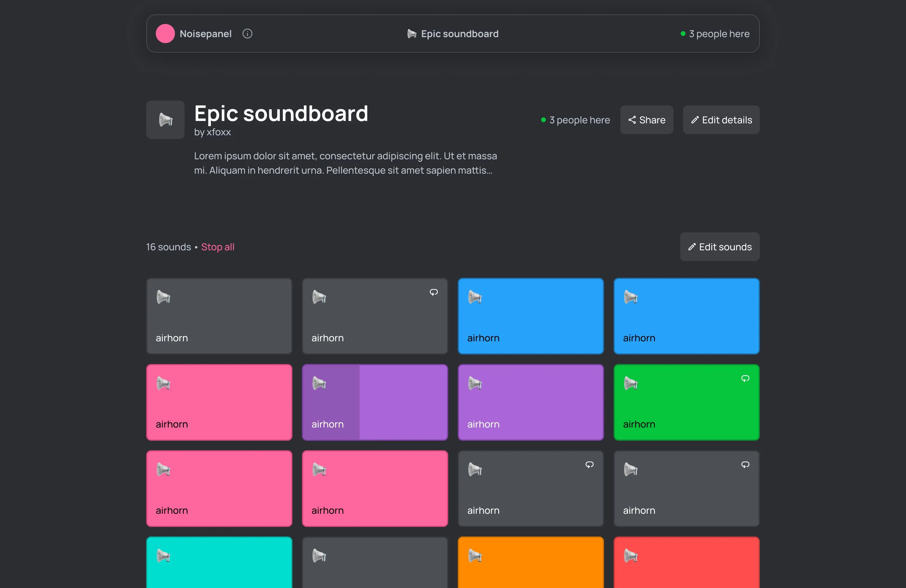
Task: Open the Edit details button
Action: point(721,120)
